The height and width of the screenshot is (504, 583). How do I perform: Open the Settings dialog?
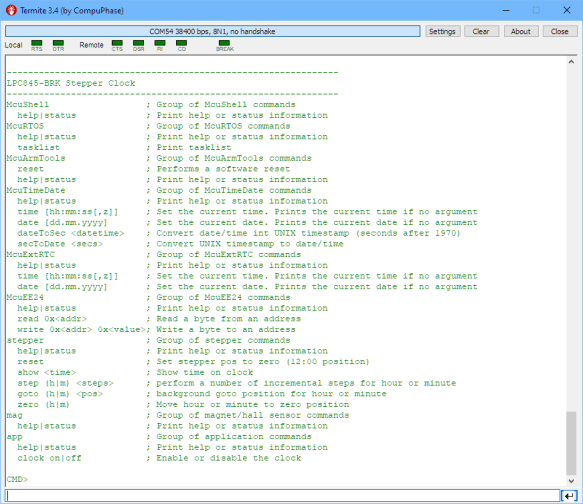[442, 31]
